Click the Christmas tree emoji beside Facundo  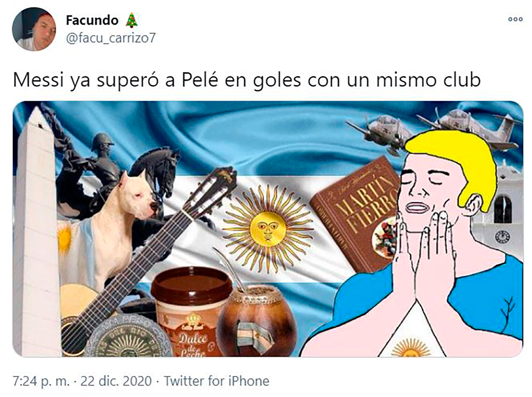point(132,21)
